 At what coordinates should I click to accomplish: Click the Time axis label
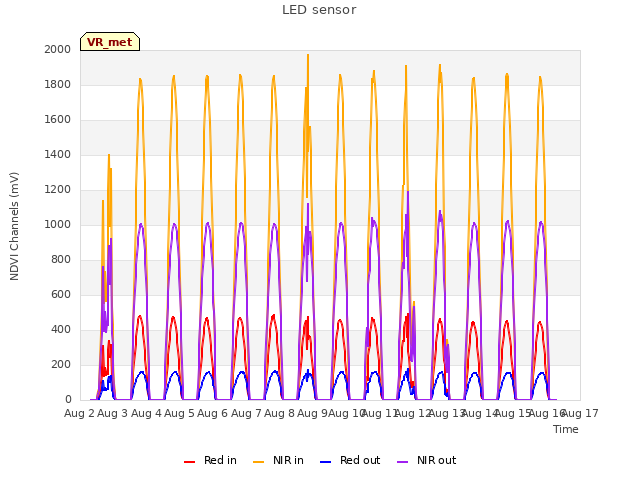pyautogui.click(x=566, y=429)
